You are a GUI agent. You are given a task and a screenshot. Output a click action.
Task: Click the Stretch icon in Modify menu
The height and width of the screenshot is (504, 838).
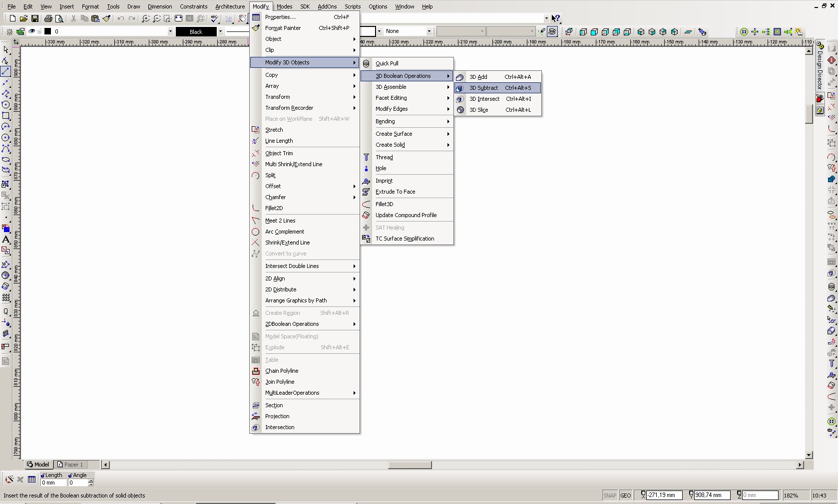point(256,130)
